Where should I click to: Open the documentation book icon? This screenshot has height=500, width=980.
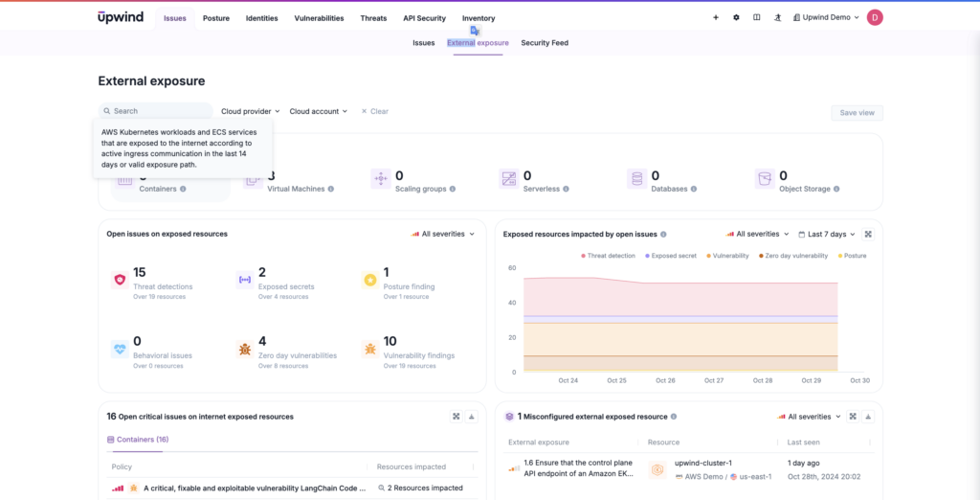point(756,17)
